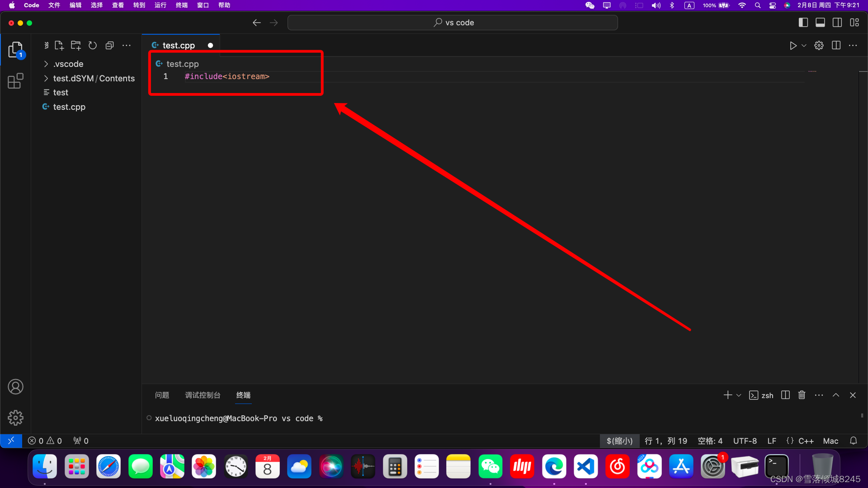Screen dimensions: 868x488
Task: Toggle the bottom panel visibility
Action: pos(820,23)
